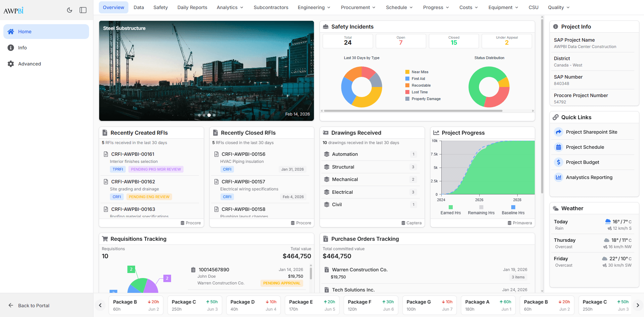Click the Primavera source label
The width and height of the screenshot is (644, 317).
pos(520,223)
